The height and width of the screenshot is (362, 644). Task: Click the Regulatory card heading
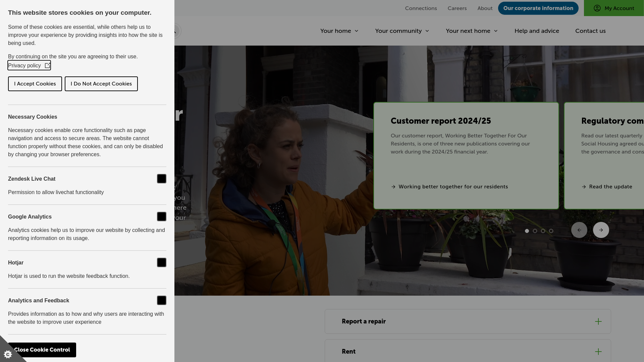pyautogui.click(x=612, y=121)
